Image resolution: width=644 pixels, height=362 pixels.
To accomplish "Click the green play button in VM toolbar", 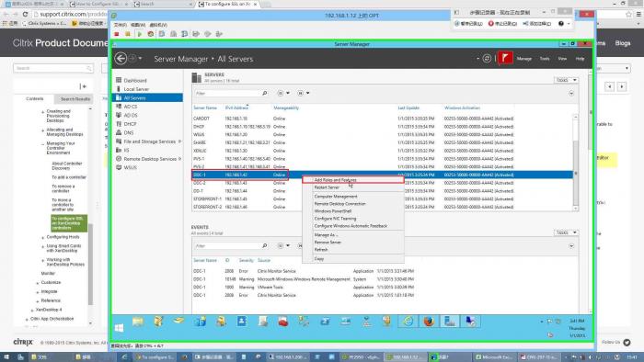I will 140,34.
